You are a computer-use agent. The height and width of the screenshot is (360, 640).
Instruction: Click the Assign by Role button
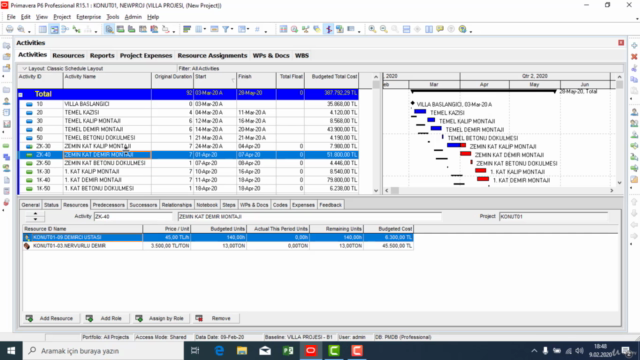pos(160,318)
